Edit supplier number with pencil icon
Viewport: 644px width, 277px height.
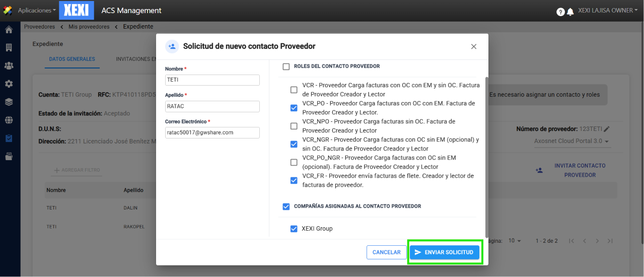(x=607, y=129)
